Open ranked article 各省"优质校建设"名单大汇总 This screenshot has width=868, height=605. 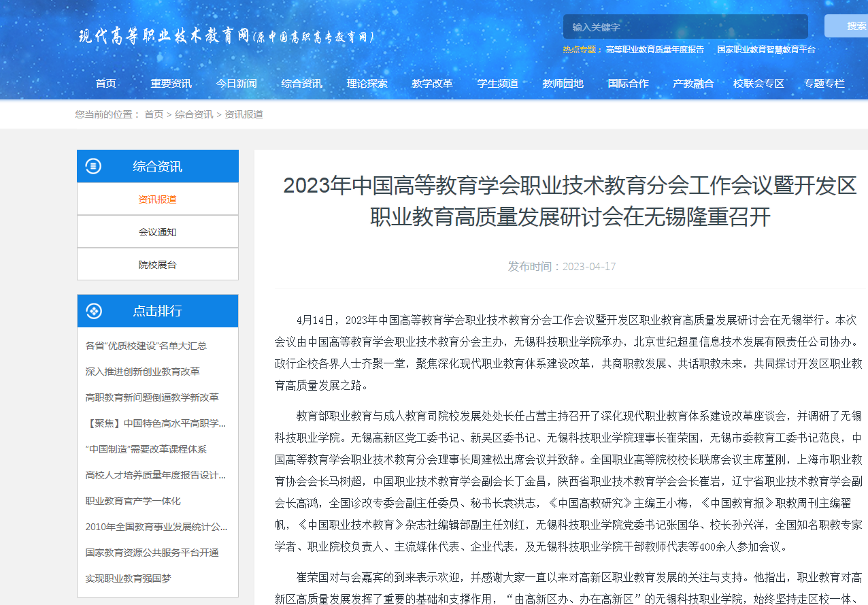click(146, 346)
